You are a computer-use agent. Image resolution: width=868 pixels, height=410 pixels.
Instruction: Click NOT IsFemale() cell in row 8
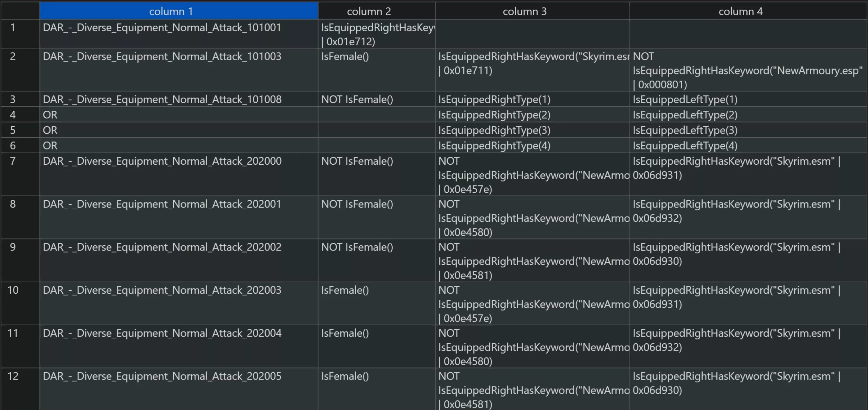(376, 218)
